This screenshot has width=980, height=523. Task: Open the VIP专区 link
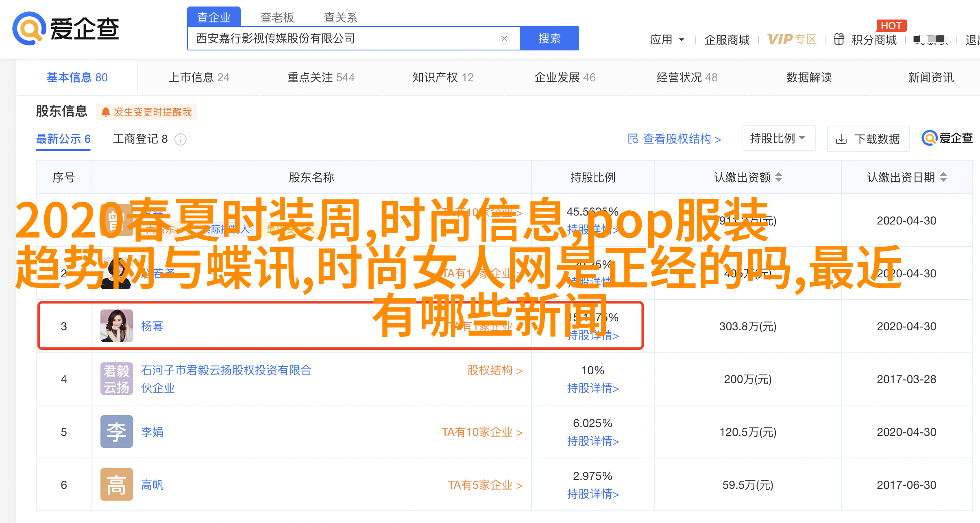[792, 39]
